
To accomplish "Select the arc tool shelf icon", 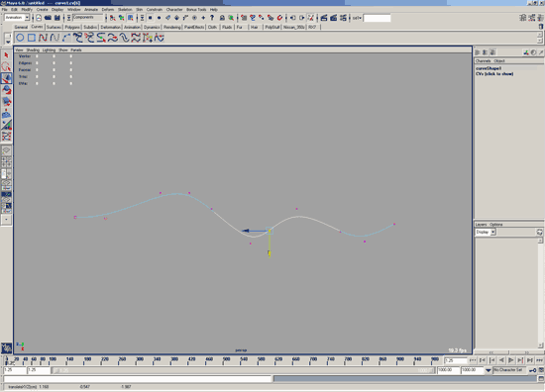I will pyautogui.click(x=66, y=38).
